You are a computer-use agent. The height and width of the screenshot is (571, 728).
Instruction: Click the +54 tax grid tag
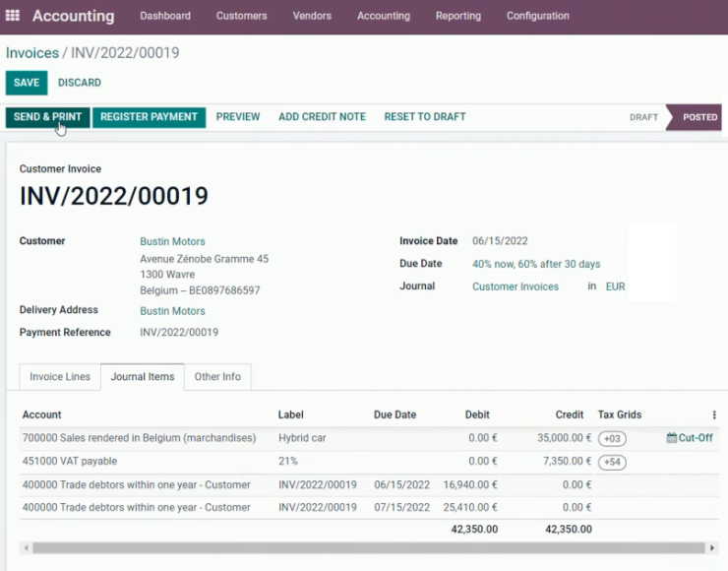pyautogui.click(x=612, y=462)
